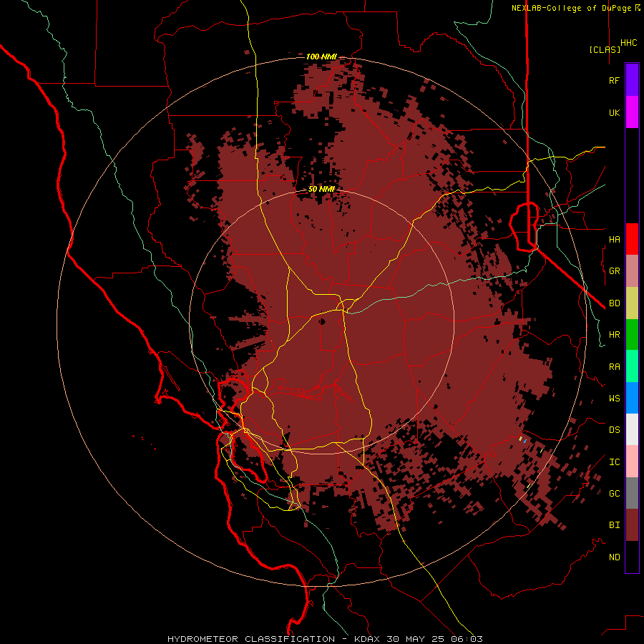The width and height of the screenshot is (644, 644).
Task: Click the BD yellow legend swatch
Action: [632, 303]
